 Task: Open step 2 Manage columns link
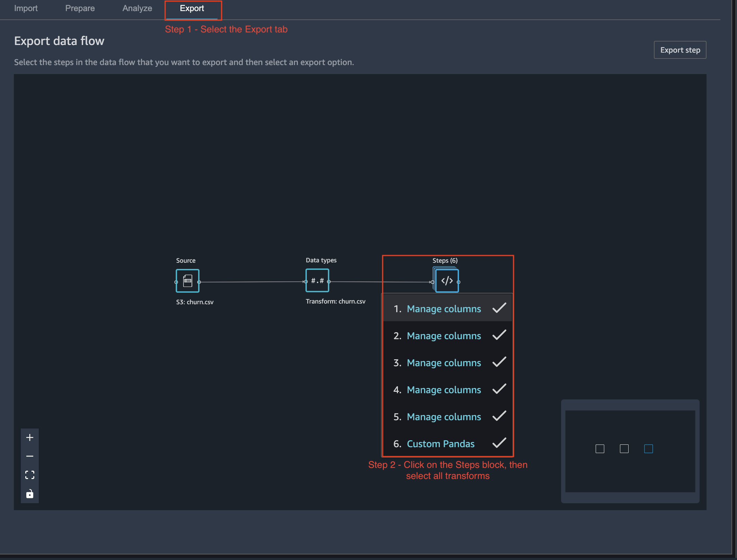(444, 336)
